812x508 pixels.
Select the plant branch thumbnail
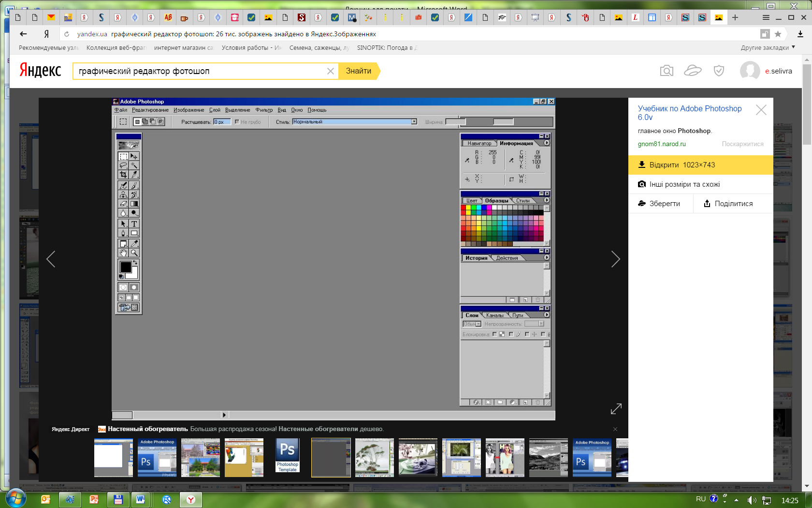(375, 458)
